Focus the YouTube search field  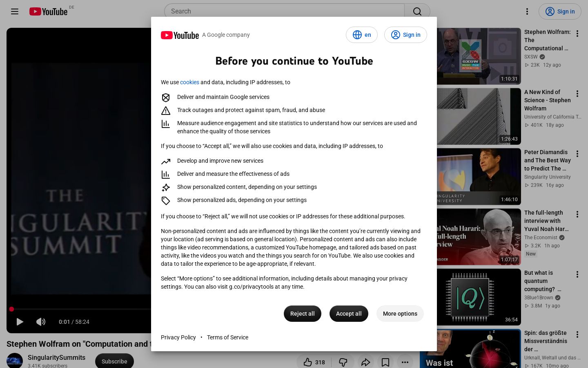[284, 11]
